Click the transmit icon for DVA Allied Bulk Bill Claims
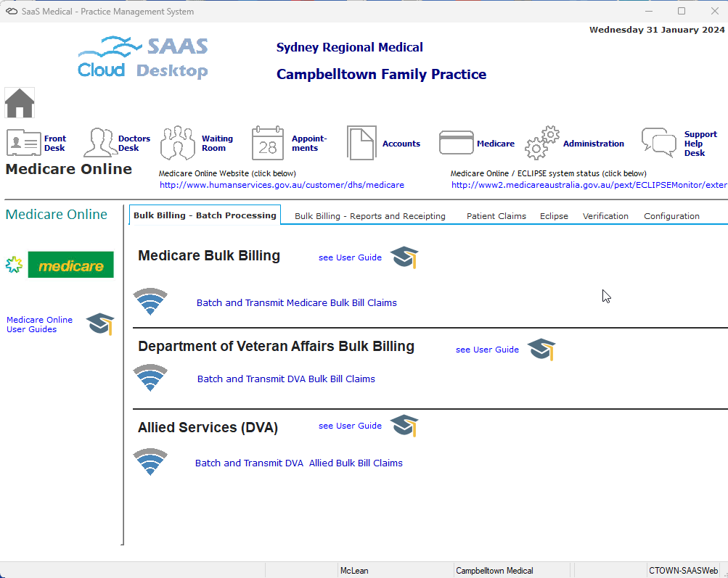The height and width of the screenshot is (578, 728). pyautogui.click(x=150, y=462)
